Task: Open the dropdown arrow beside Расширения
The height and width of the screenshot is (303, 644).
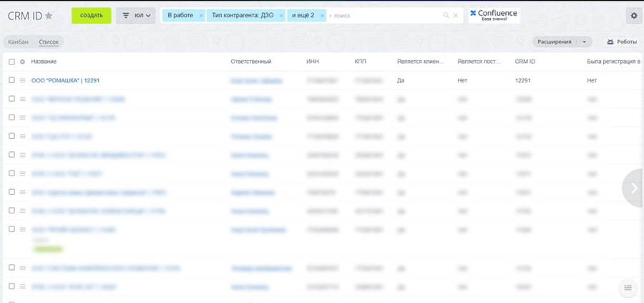Action: click(585, 42)
